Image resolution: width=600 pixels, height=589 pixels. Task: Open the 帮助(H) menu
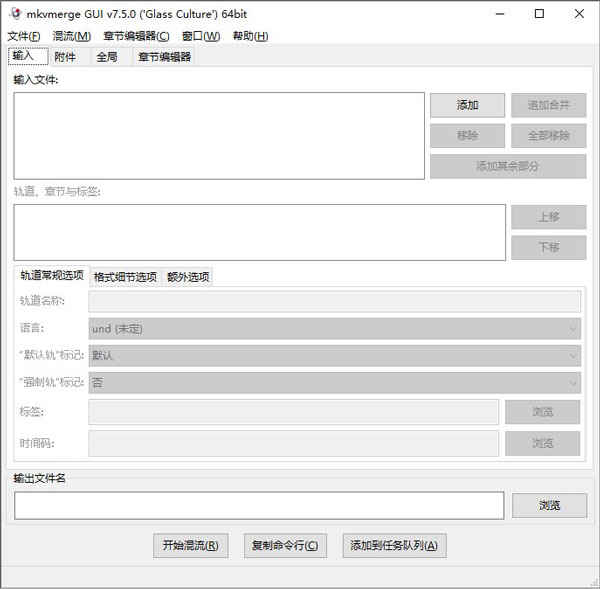pyautogui.click(x=250, y=36)
